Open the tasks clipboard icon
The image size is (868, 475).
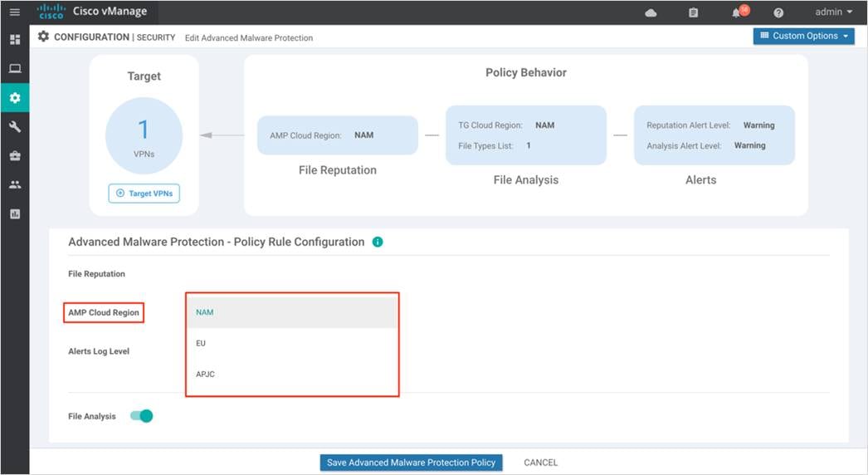click(693, 12)
